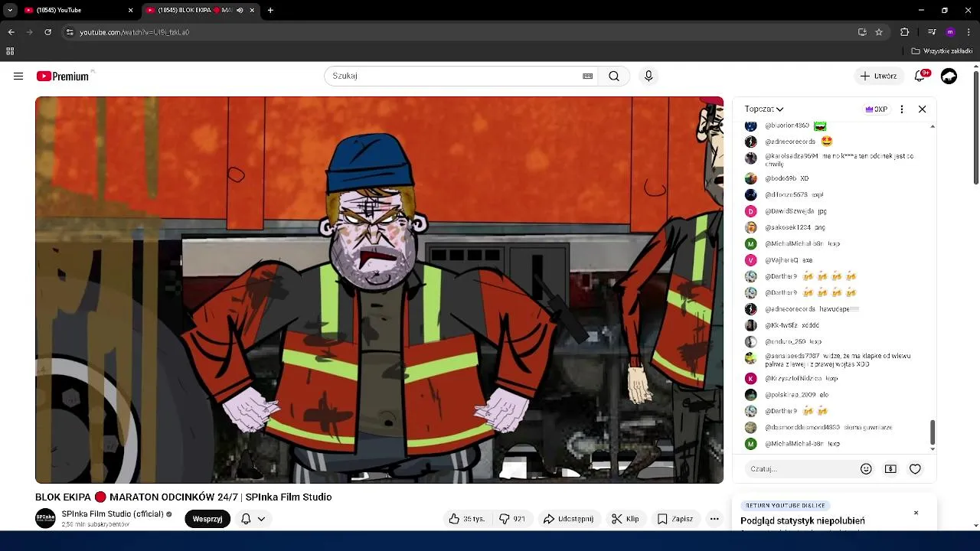Start voice search with the microphone

point(648,76)
